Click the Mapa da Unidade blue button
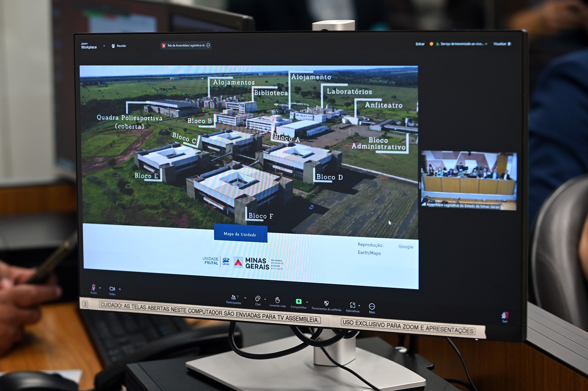 pyautogui.click(x=240, y=234)
